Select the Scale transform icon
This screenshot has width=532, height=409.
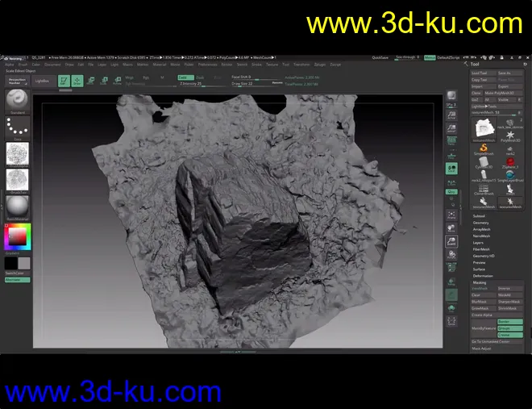click(104, 81)
